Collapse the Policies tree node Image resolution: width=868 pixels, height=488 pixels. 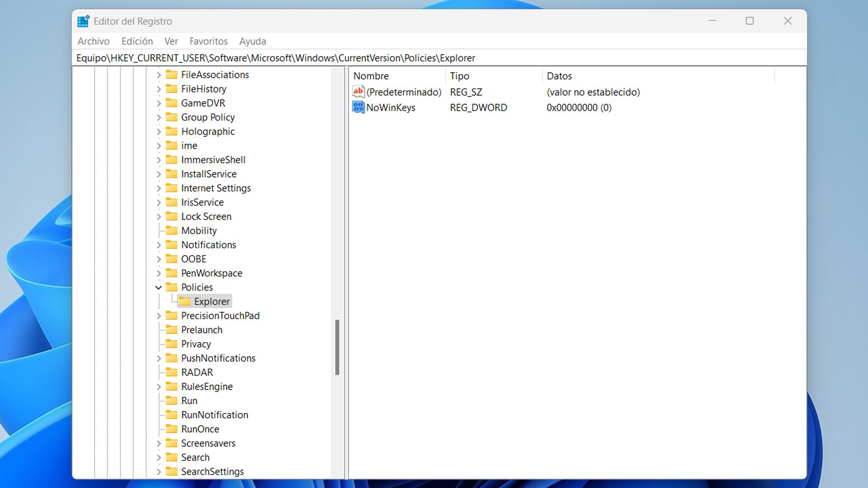[159, 287]
